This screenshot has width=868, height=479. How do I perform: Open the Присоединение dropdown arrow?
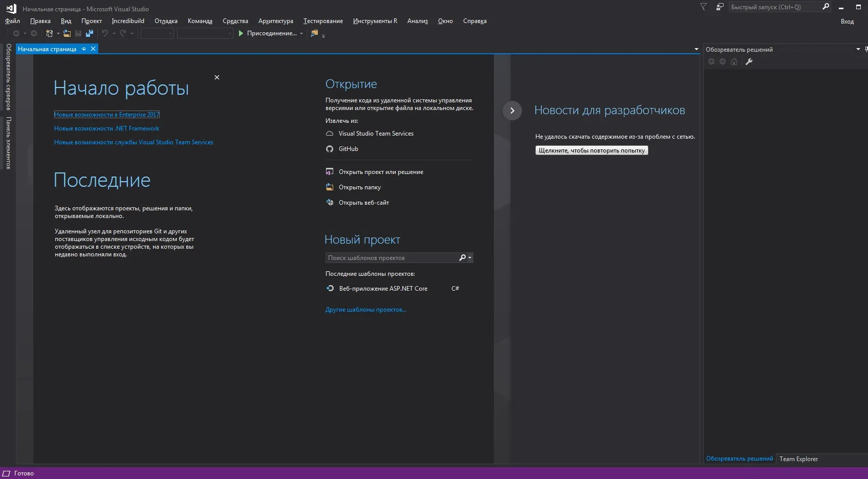click(x=301, y=34)
